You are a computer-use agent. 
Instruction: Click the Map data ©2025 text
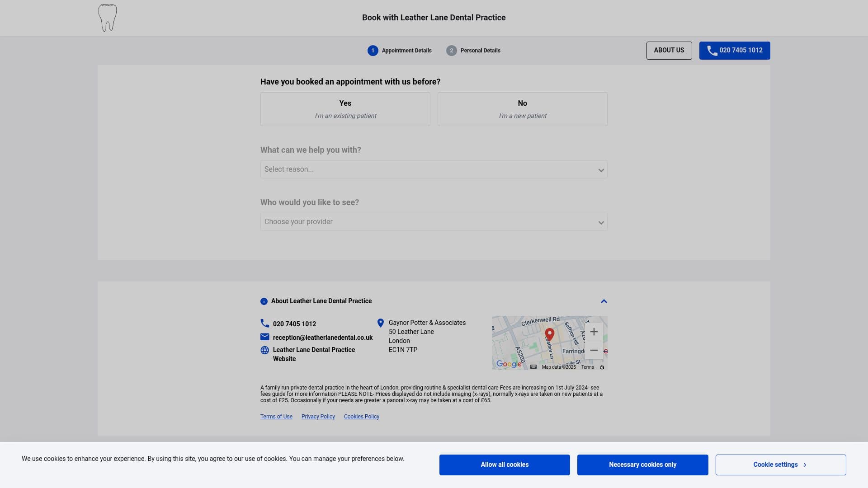pos(559,367)
